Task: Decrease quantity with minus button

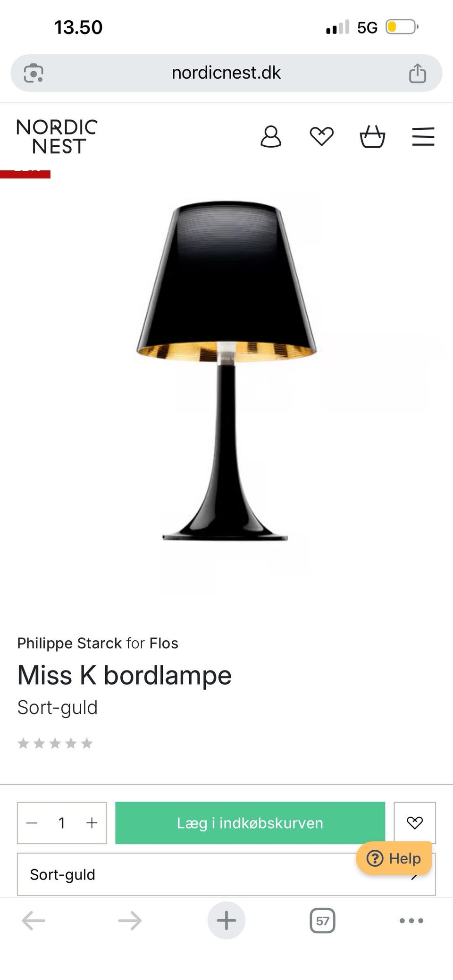Action: click(x=32, y=823)
